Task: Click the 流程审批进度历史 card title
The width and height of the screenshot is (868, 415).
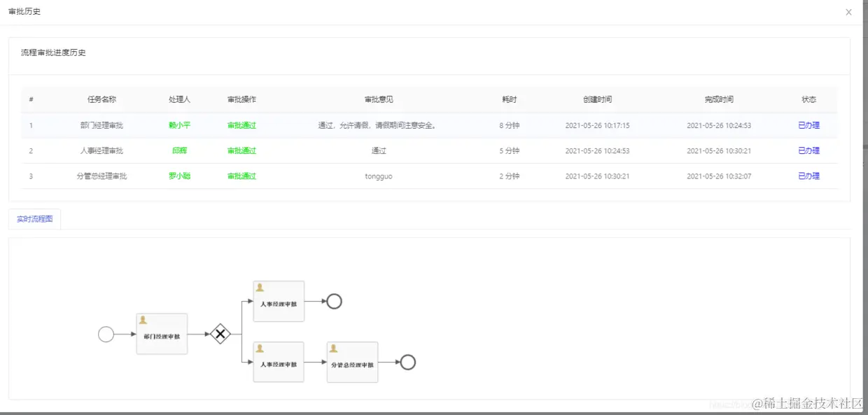Action: point(53,52)
